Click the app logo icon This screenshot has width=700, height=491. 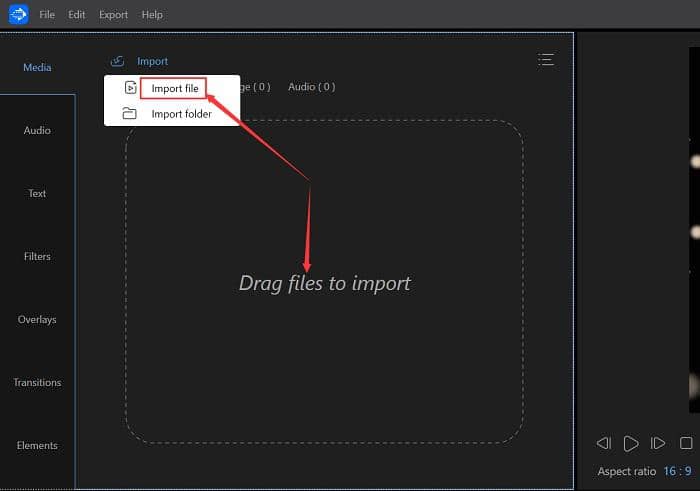[x=18, y=14]
